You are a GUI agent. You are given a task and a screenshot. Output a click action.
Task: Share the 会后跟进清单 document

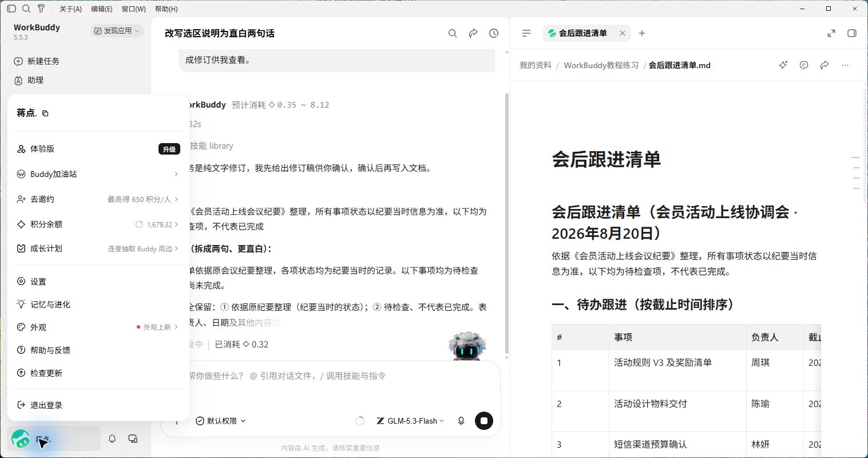(825, 65)
